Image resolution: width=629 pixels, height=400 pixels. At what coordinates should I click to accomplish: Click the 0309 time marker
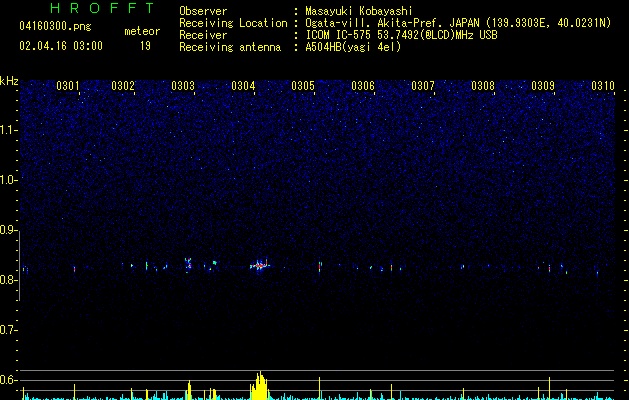543,86
